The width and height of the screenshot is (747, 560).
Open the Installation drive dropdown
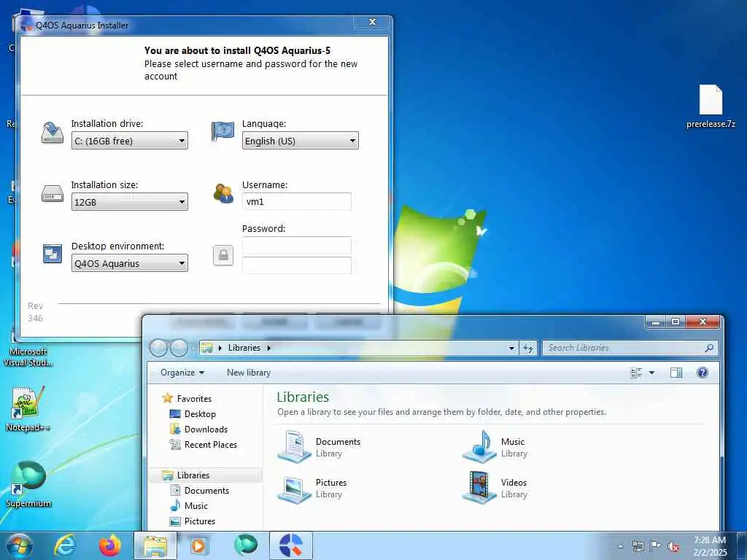click(130, 141)
